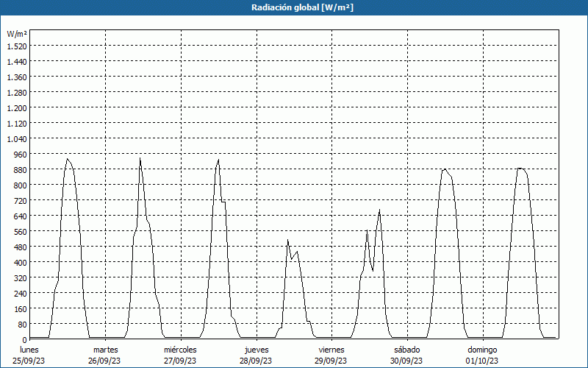Select the 1.280 y-axis value
The height and width of the screenshot is (368, 588).
pos(17,93)
